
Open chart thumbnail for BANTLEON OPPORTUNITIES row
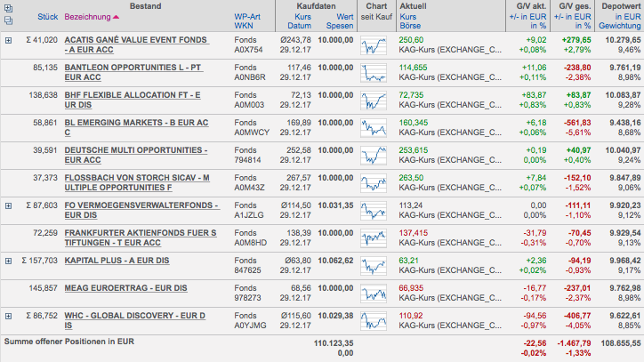[374, 73]
